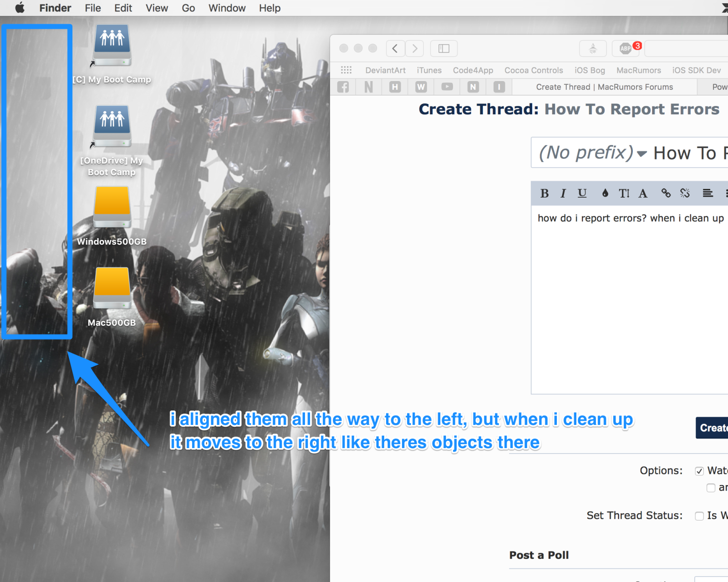
Task: Show the Top Sites grid in the favorites bar
Action: click(x=346, y=70)
